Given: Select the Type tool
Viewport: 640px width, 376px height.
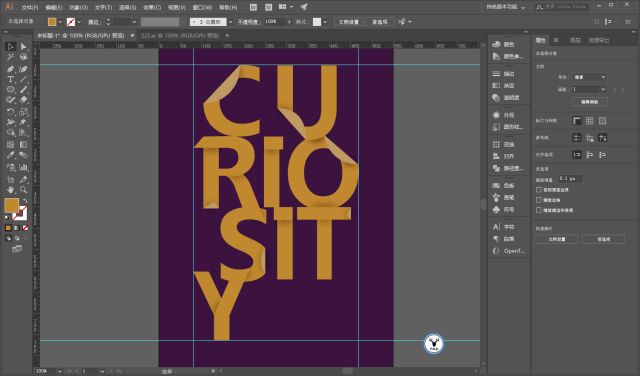Looking at the screenshot, I should [11, 79].
